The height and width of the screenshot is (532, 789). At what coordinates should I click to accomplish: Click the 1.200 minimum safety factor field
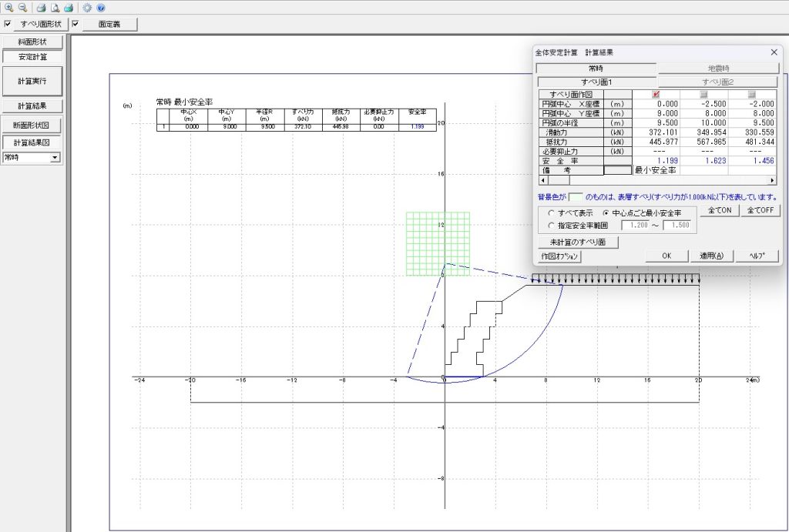pos(637,226)
